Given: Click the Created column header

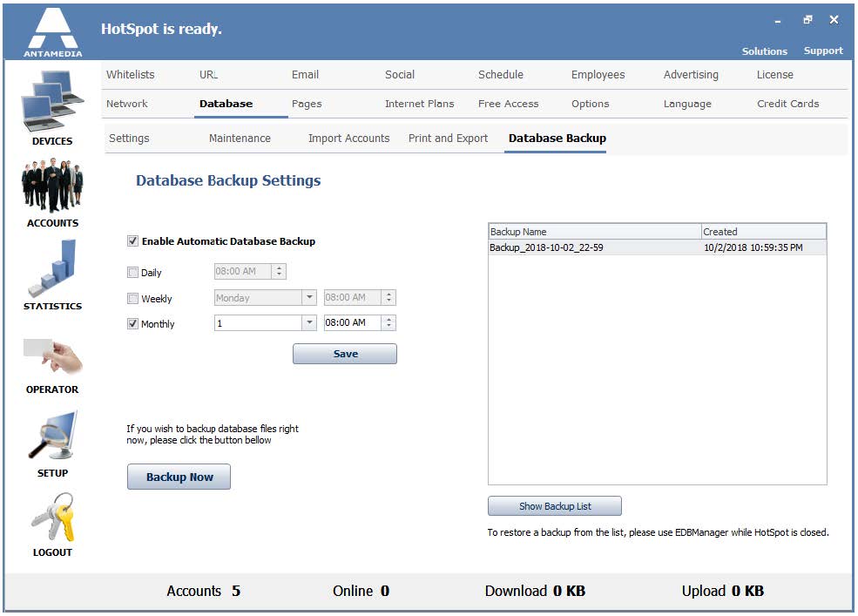Looking at the screenshot, I should point(764,232).
